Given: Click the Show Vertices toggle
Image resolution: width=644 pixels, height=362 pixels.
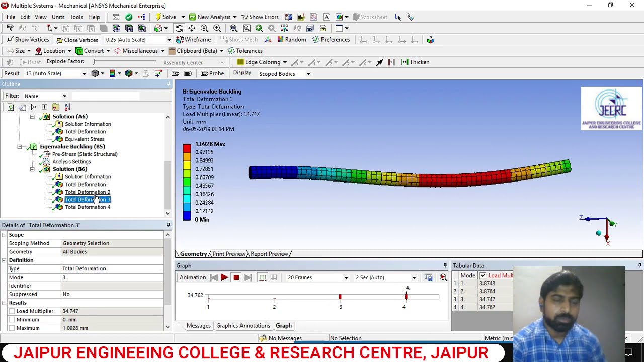Looking at the screenshot, I should [28, 40].
